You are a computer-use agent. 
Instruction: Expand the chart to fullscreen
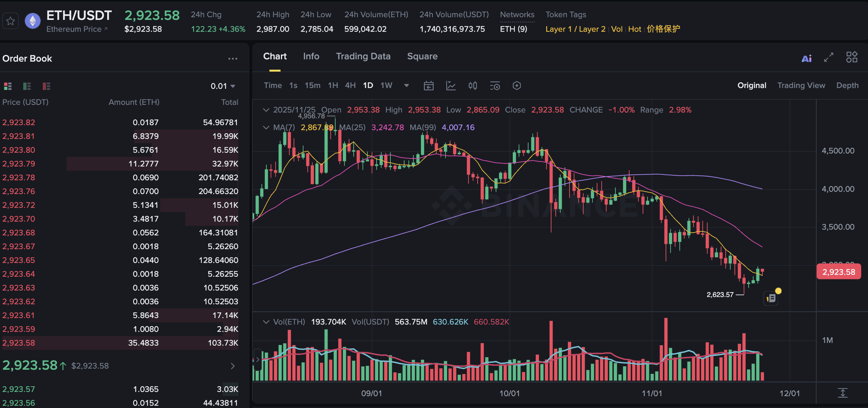829,57
